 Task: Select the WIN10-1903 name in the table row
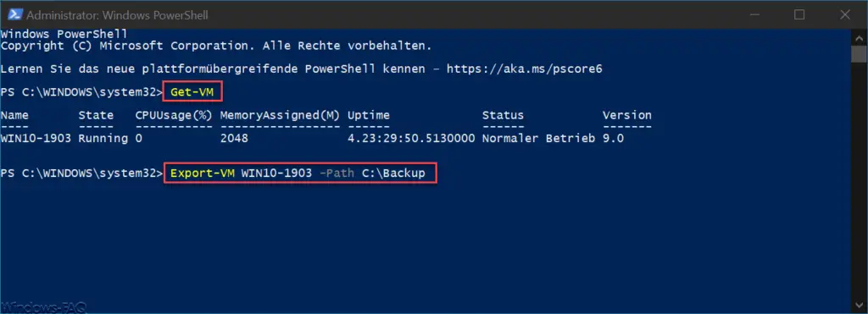click(36, 138)
